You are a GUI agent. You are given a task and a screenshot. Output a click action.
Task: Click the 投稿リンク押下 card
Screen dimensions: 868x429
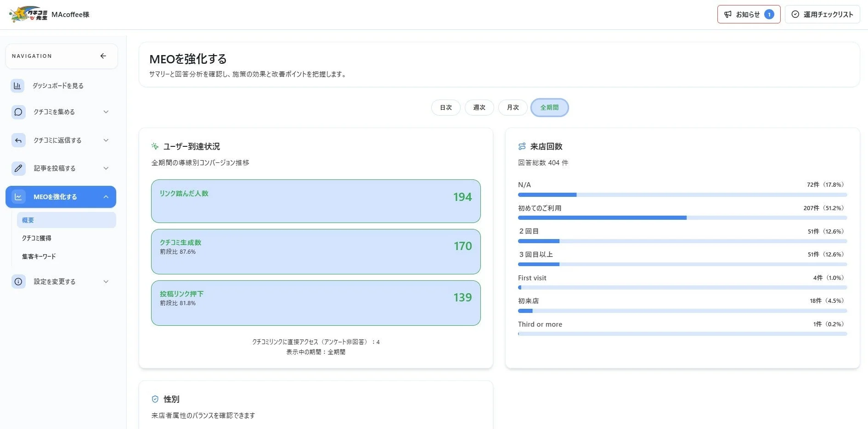316,303
